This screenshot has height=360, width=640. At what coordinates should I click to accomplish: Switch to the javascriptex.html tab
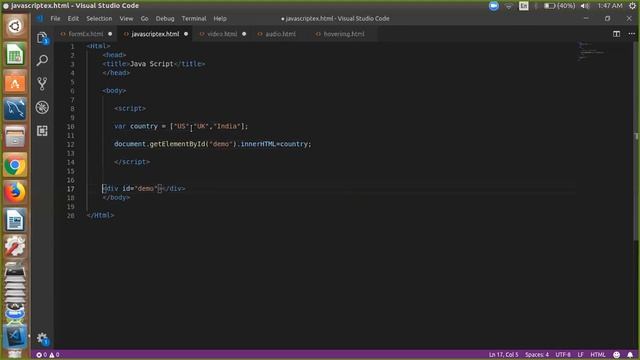click(155, 34)
